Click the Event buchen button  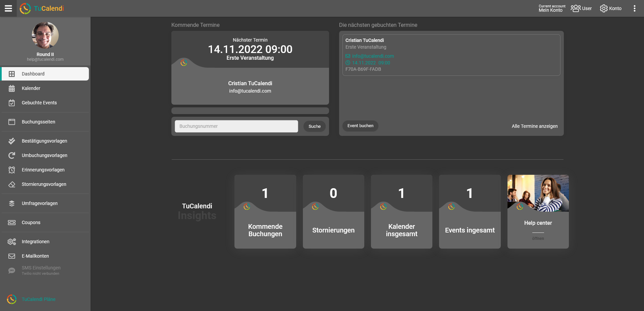point(360,126)
